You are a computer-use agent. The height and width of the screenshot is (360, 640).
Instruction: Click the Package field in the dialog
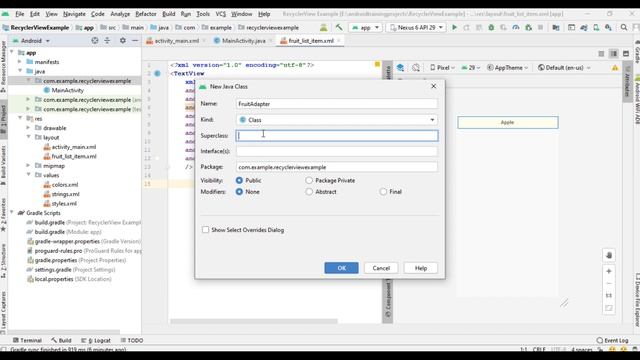(x=337, y=167)
